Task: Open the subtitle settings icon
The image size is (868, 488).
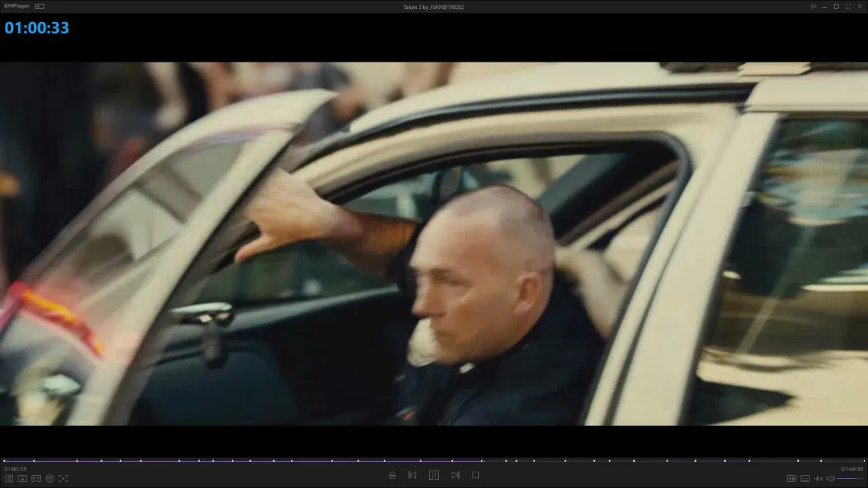Action: 805,479
